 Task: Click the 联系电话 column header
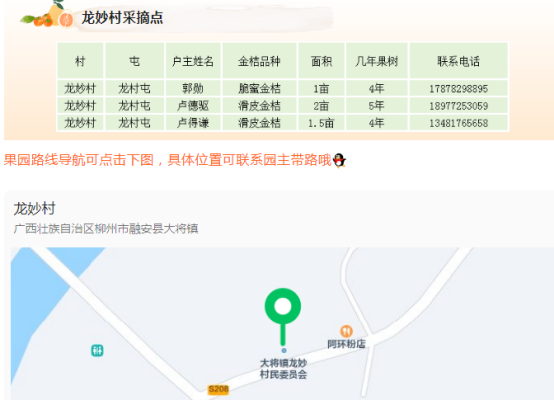coord(459,61)
